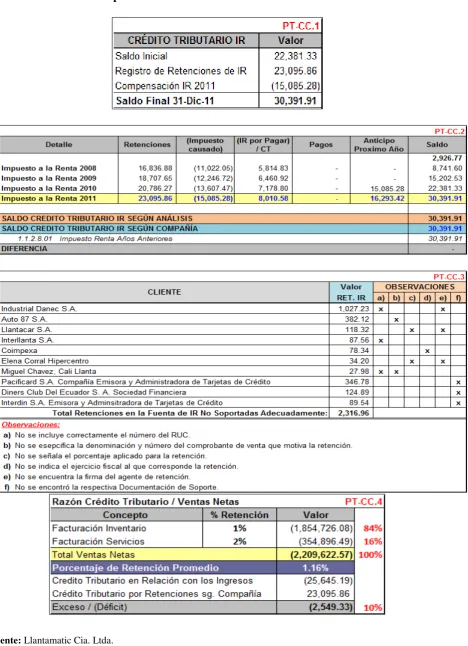Click the 2,316.96 total retenciones value

353,413
